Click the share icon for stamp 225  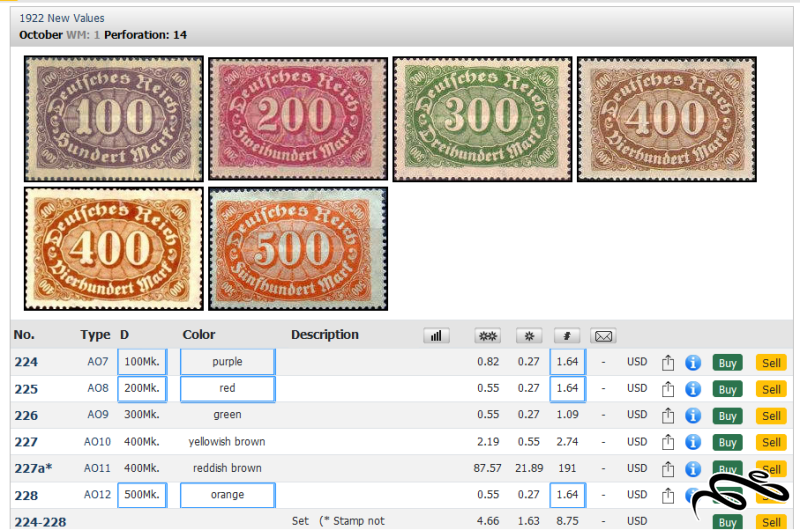[668, 389]
